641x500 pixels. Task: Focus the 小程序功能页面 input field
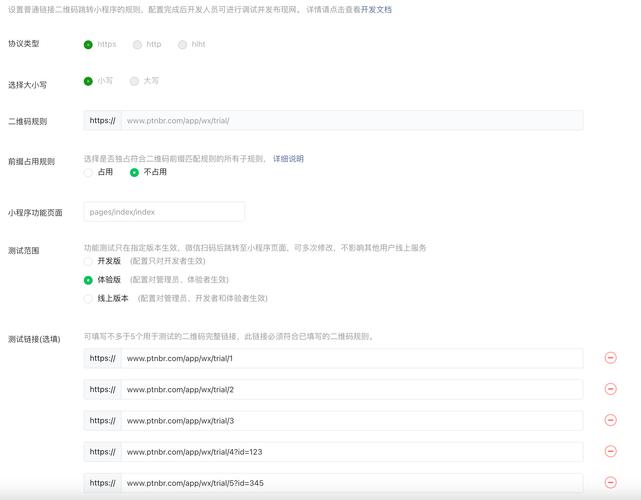tap(164, 212)
